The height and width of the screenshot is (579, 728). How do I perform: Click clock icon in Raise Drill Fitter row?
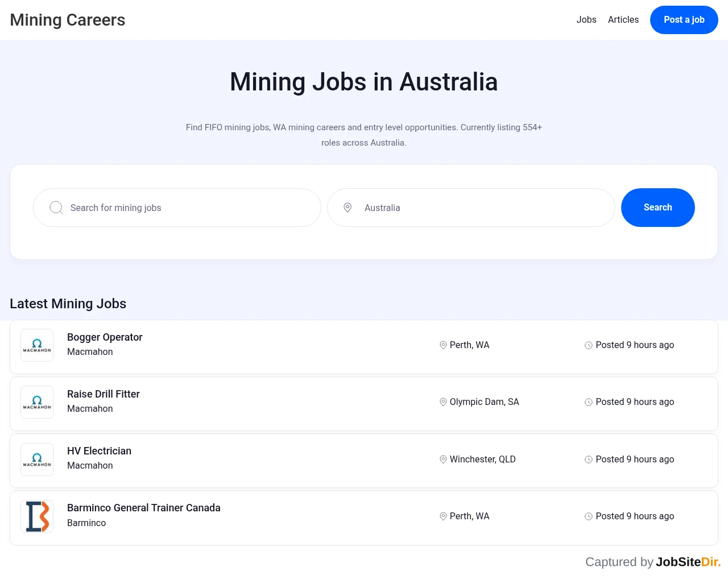point(589,402)
